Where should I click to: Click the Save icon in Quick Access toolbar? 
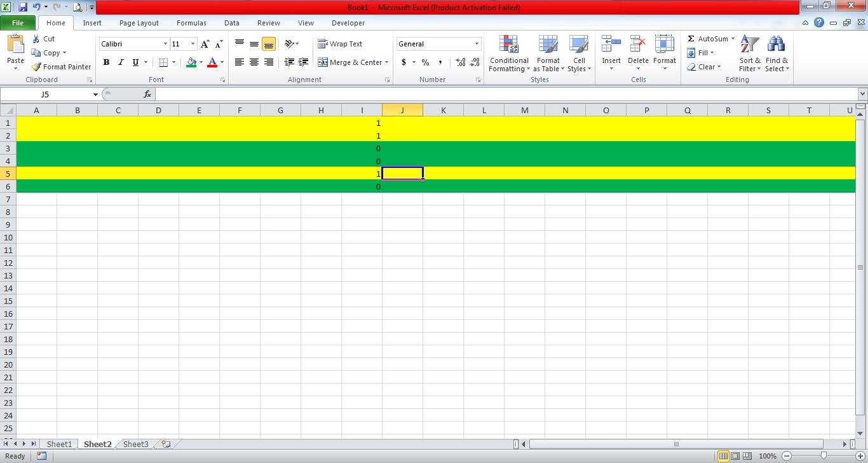(23, 7)
